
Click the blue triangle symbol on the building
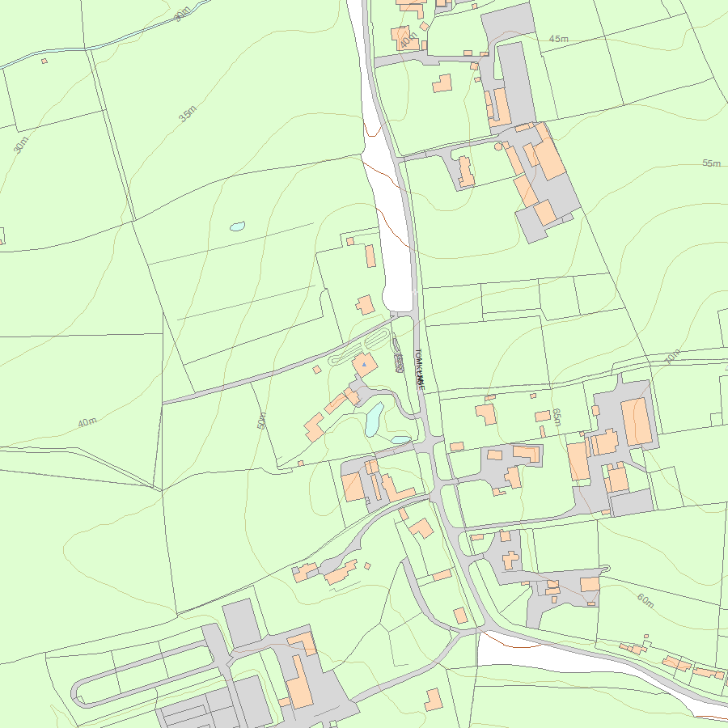[365, 365]
